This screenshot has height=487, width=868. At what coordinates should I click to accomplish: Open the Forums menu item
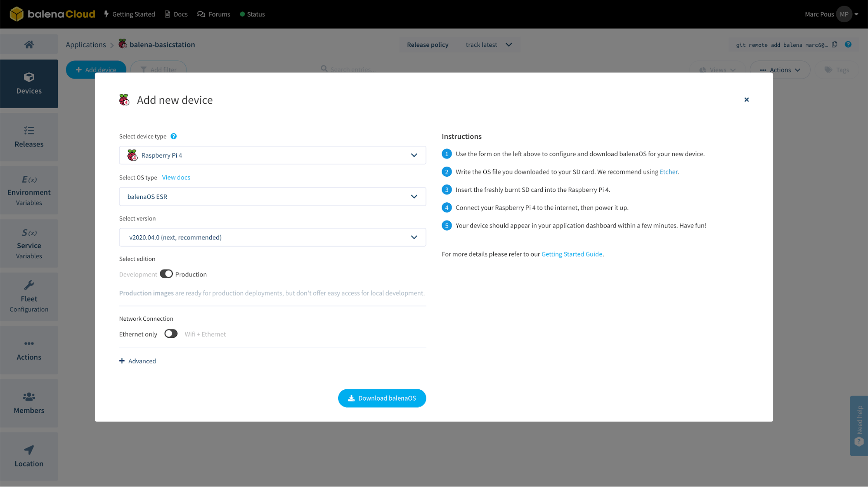[x=214, y=14]
